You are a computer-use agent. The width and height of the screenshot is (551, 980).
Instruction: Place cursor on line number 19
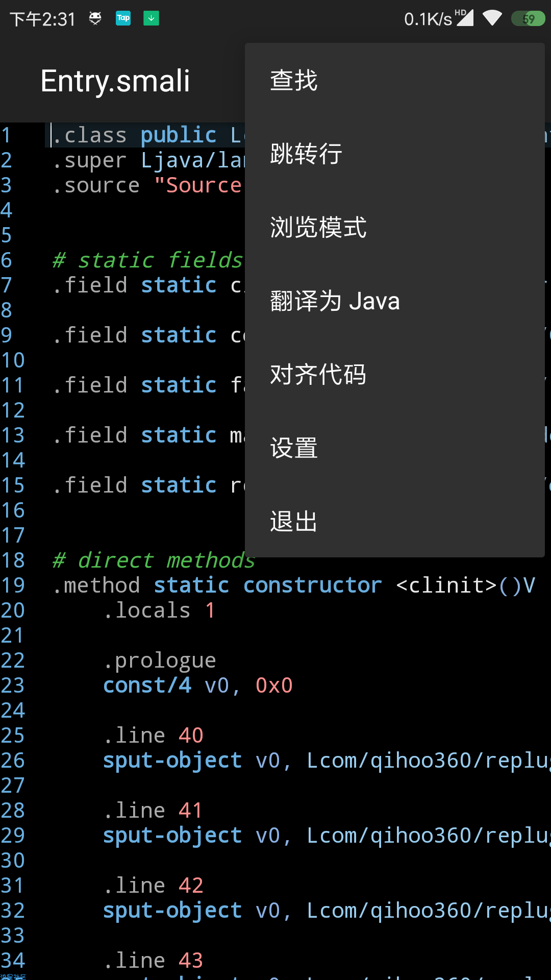tap(13, 585)
